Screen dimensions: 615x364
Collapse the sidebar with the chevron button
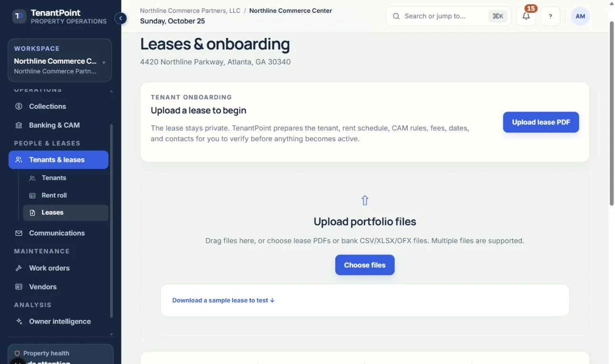coord(121,19)
